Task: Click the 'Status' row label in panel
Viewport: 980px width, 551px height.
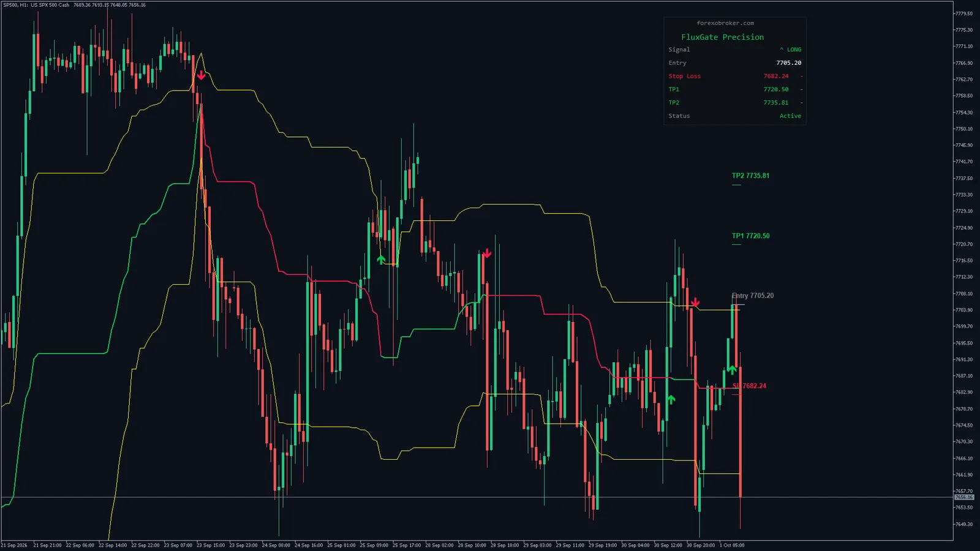Action: 679,116
